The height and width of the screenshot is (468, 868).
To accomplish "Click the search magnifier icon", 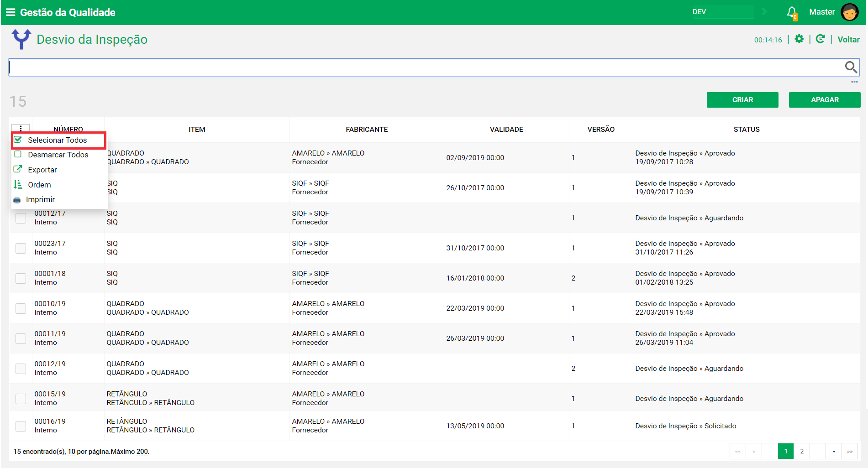I will 851,67.
